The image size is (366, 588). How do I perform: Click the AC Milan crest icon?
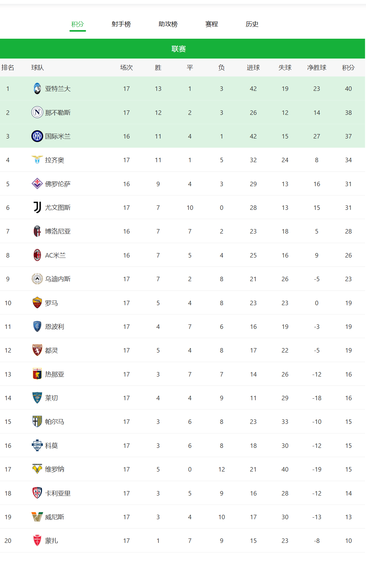37,255
